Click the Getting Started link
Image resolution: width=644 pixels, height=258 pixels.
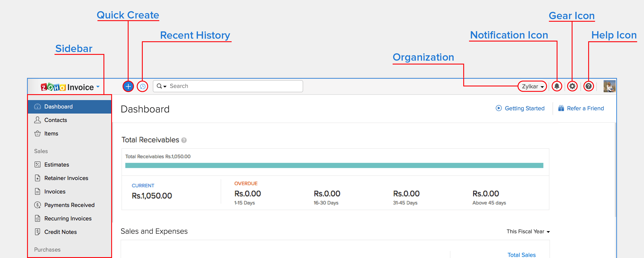(524, 108)
